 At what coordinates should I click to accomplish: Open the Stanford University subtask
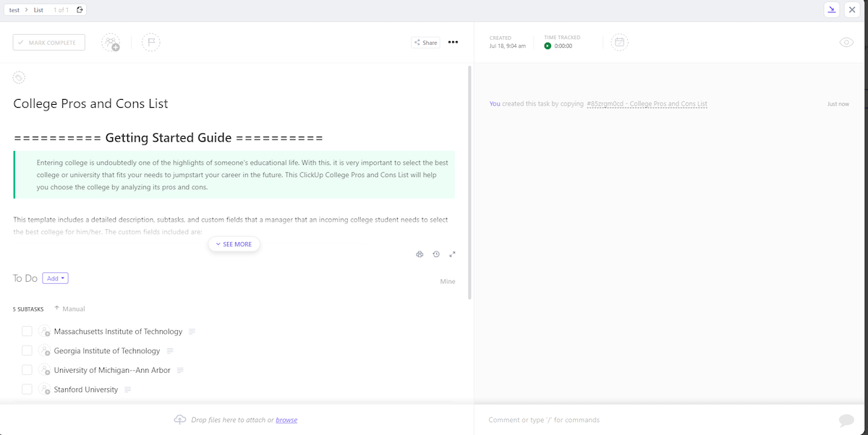[x=86, y=389]
